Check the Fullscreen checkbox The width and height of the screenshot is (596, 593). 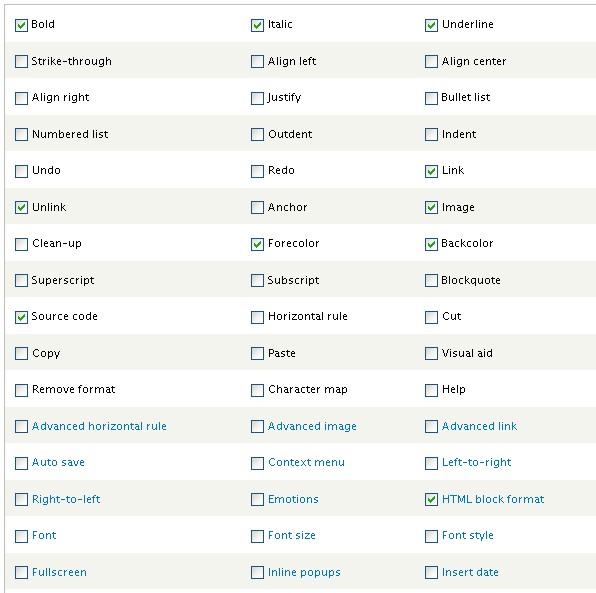point(21,572)
